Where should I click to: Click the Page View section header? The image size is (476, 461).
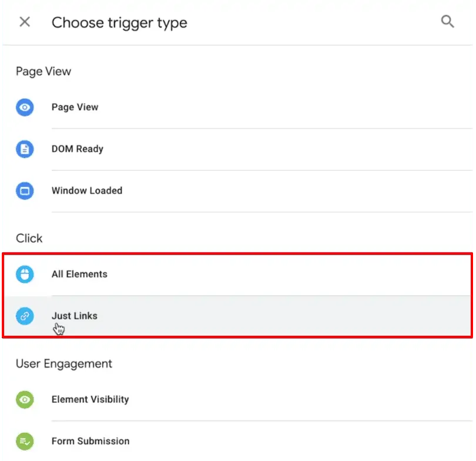43,71
